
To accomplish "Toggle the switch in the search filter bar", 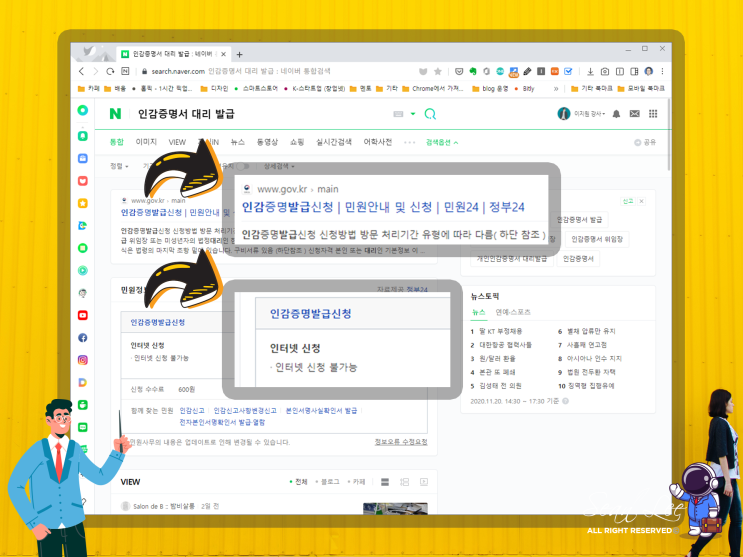I will click(x=243, y=166).
